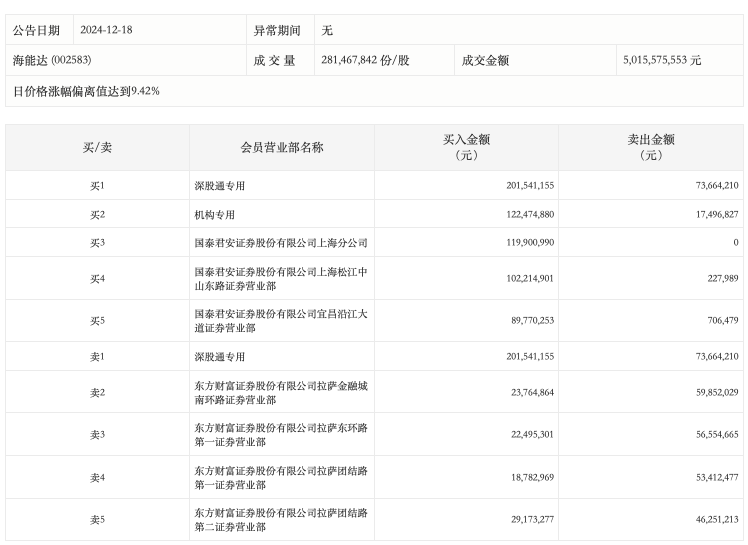
Task: Click the stock name 海能达 (002583)
Action: (x=52, y=60)
